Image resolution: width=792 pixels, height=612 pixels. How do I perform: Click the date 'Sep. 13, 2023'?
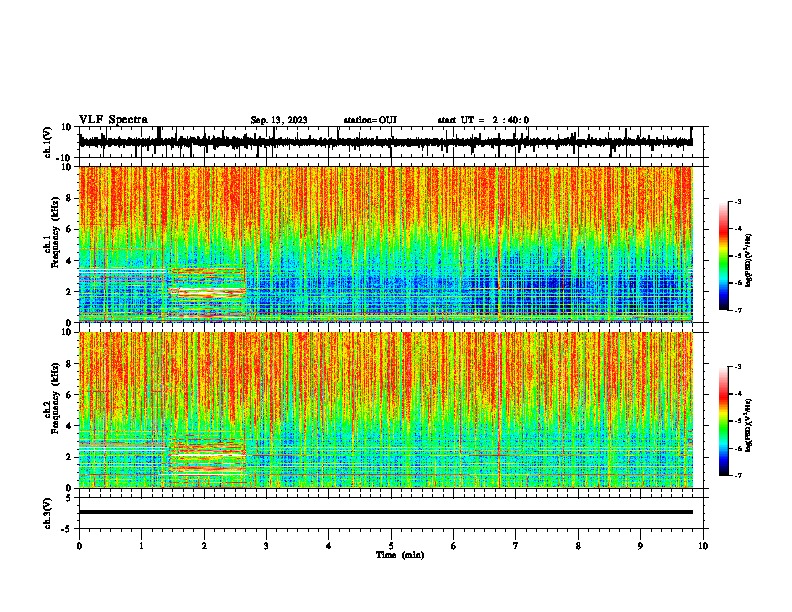coord(279,120)
